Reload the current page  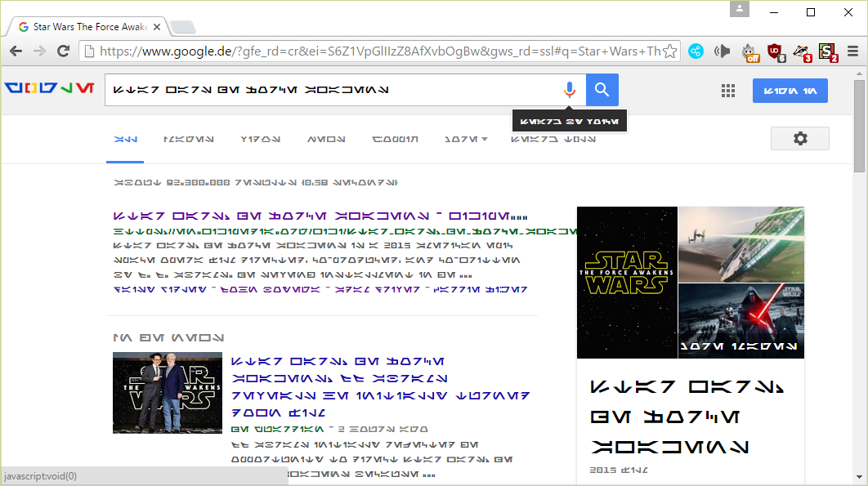(x=63, y=51)
